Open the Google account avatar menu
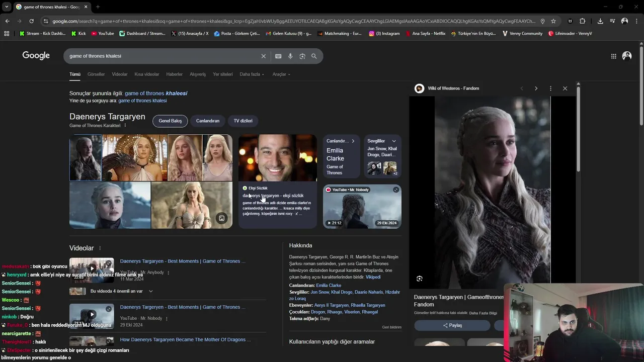Viewport: 644px width, 362px height. pos(627,56)
